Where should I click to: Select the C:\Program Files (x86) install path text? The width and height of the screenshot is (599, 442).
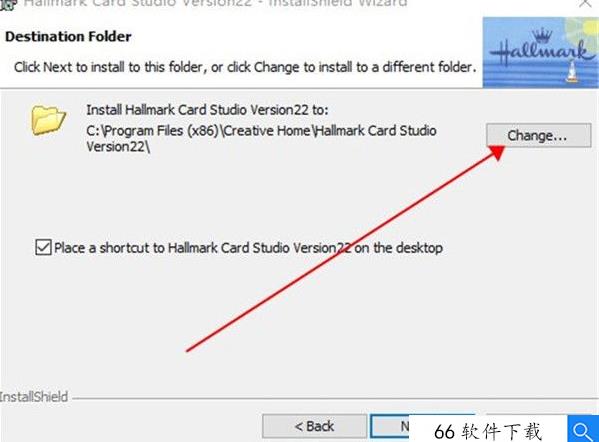pyautogui.click(x=261, y=138)
